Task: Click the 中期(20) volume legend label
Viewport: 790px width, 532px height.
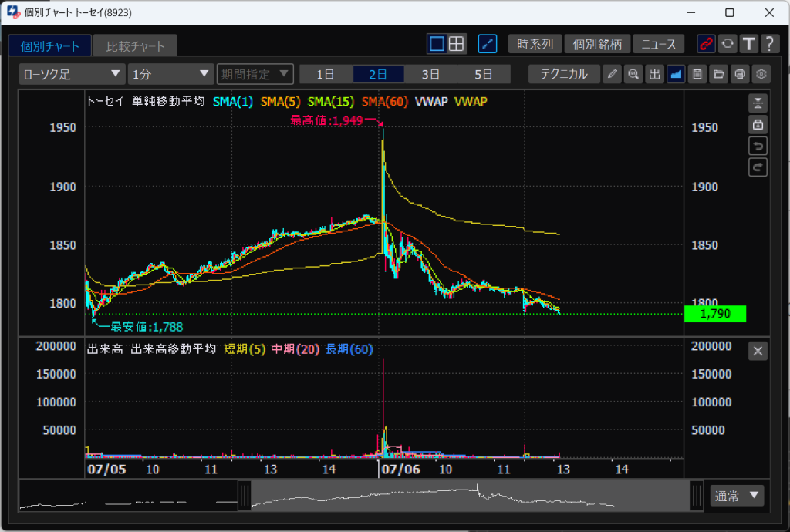Action: pyautogui.click(x=295, y=349)
